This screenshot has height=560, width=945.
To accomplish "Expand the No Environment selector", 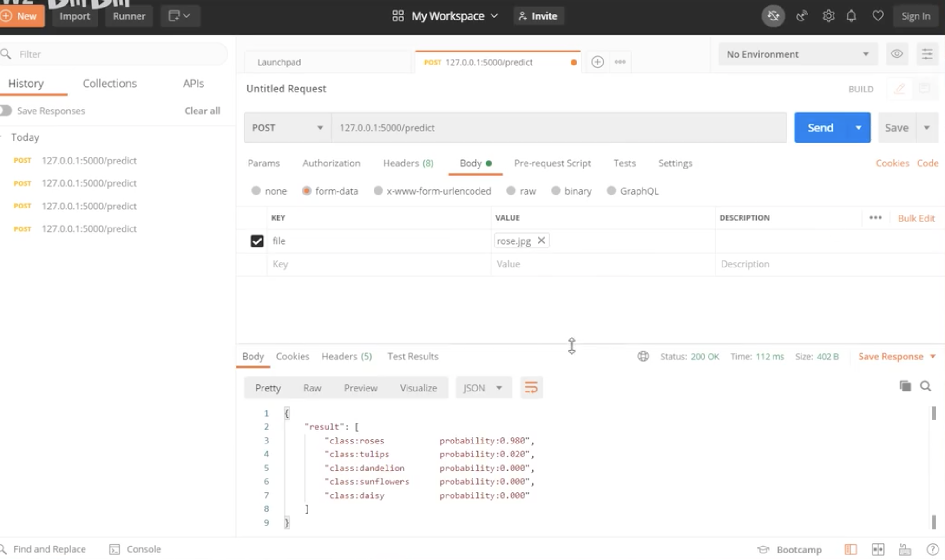I will coord(797,54).
